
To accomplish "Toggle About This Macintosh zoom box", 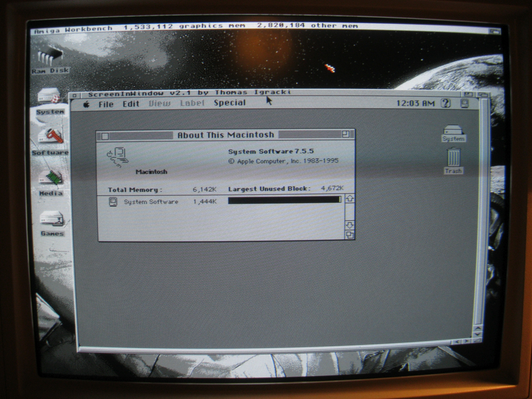I will (346, 134).
